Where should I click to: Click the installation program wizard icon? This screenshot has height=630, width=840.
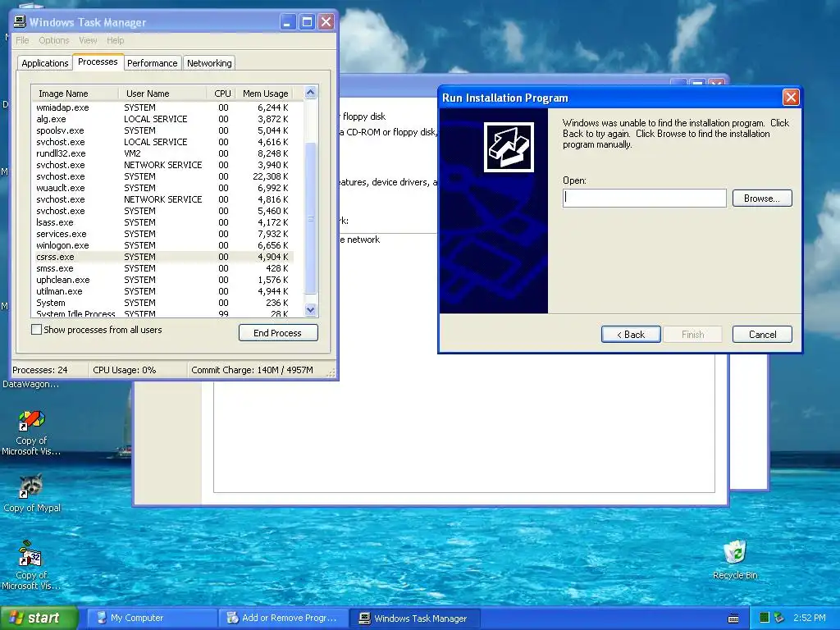(x=509, y=147)
